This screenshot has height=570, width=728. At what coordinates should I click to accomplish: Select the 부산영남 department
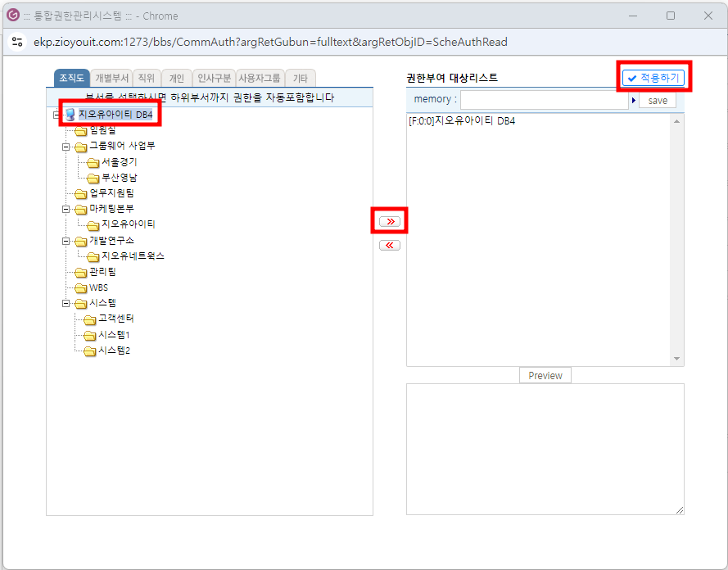(120, 178)
